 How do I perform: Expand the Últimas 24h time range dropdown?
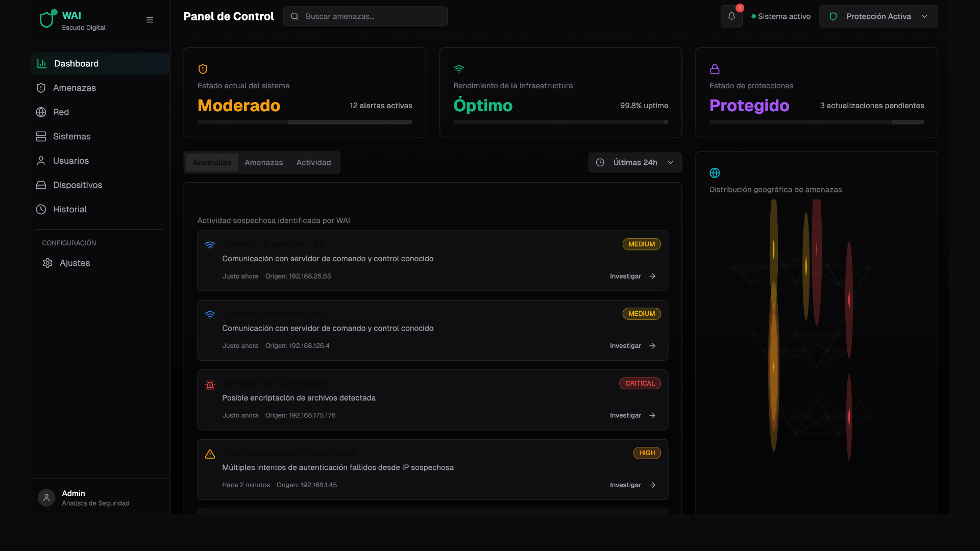tap(635, 162)
